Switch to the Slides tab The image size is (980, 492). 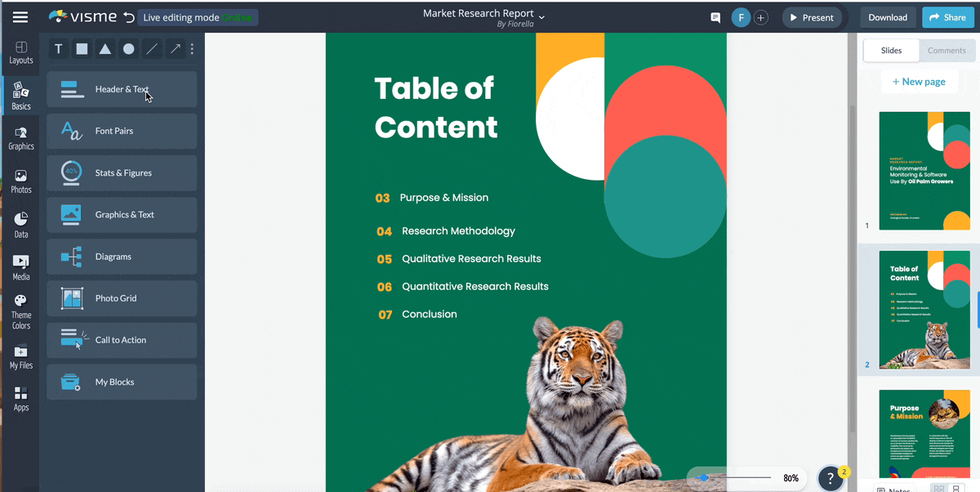891,51
